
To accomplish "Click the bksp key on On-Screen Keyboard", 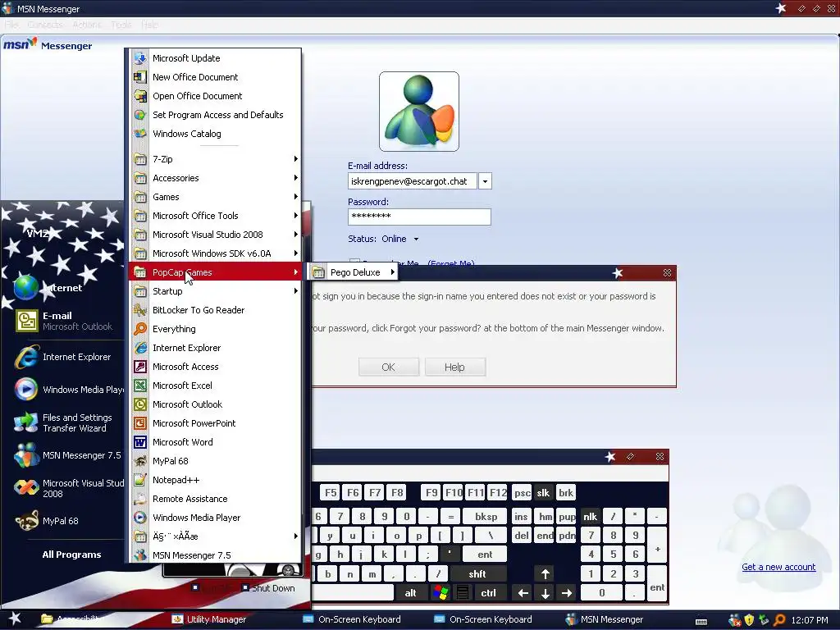I will [x=486, y=517].
